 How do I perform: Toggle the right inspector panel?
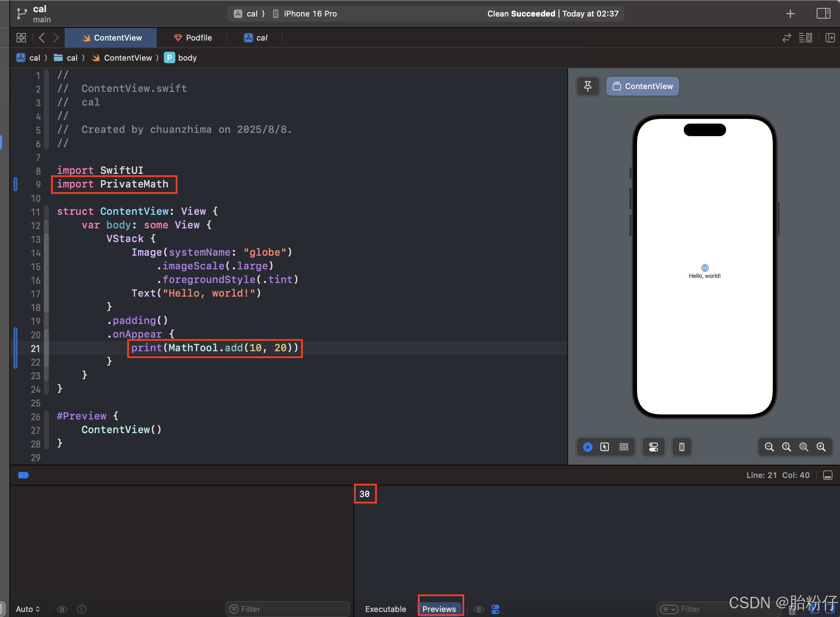point(823,14)
